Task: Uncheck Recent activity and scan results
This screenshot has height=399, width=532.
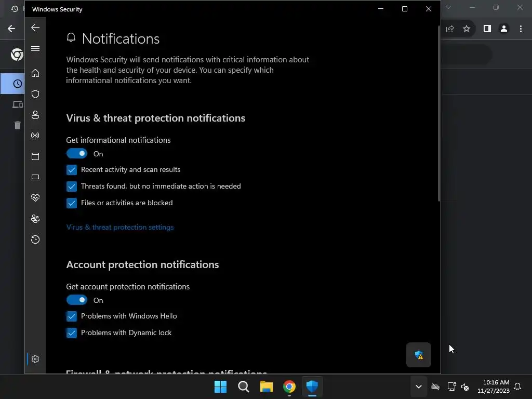Action: click(x=72, y=170)
